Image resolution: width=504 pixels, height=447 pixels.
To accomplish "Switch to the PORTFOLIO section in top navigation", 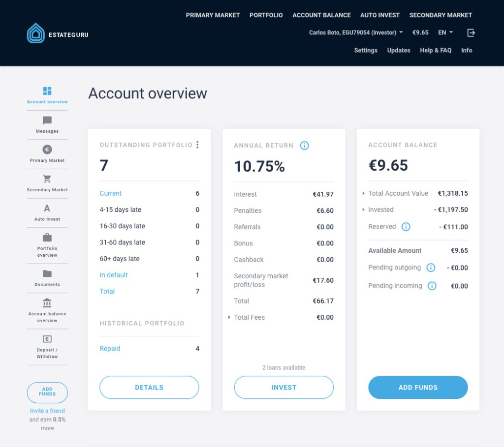I will click(x=266, y=15).
